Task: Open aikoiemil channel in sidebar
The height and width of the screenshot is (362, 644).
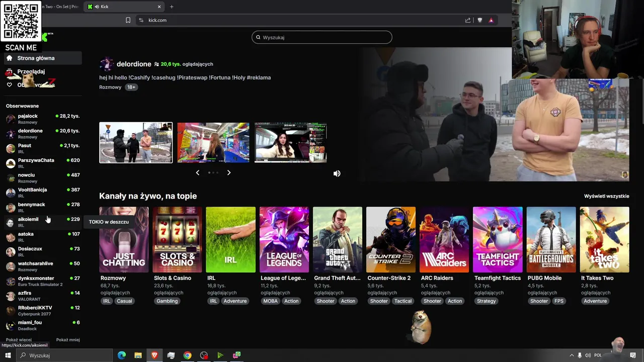Action: coord(43,222)
